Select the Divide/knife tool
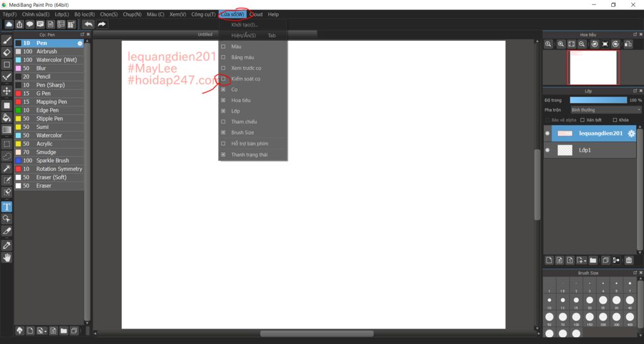 click(x=6, y=231)
